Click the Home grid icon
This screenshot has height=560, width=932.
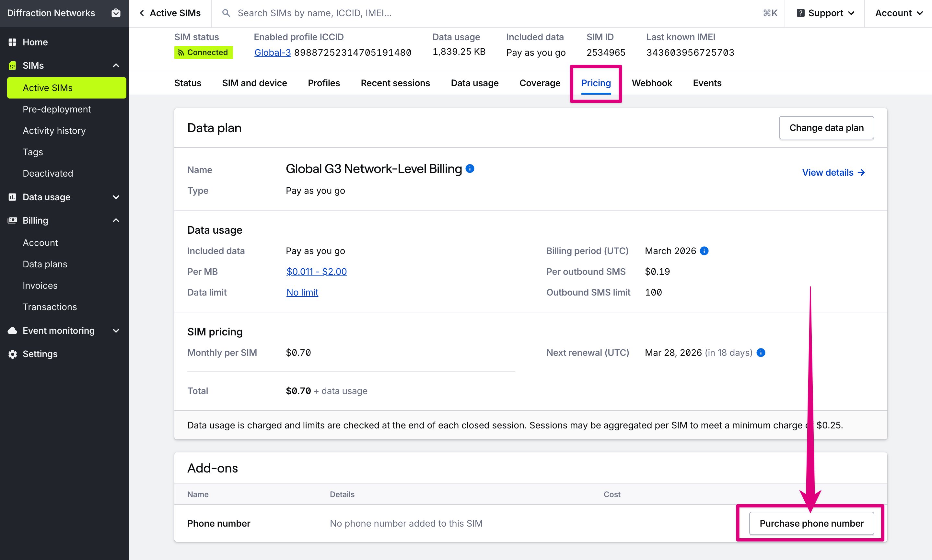pyautogui.click(x=12, y=42)
